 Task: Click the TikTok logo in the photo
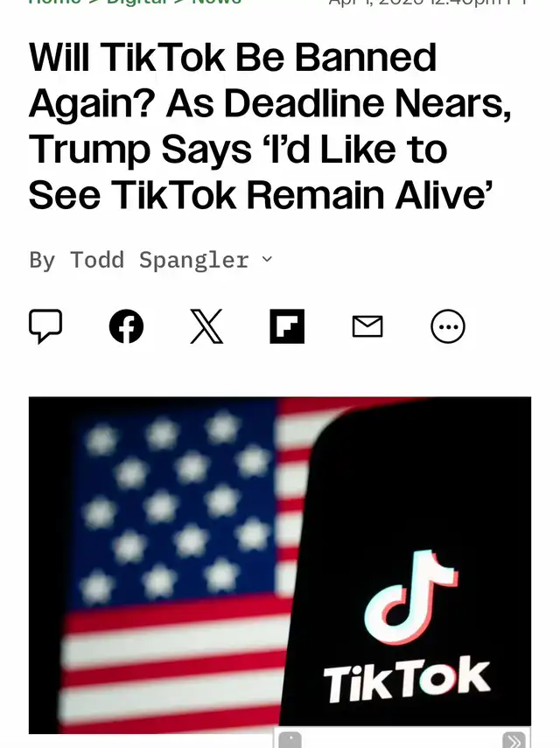coord(408,627)
